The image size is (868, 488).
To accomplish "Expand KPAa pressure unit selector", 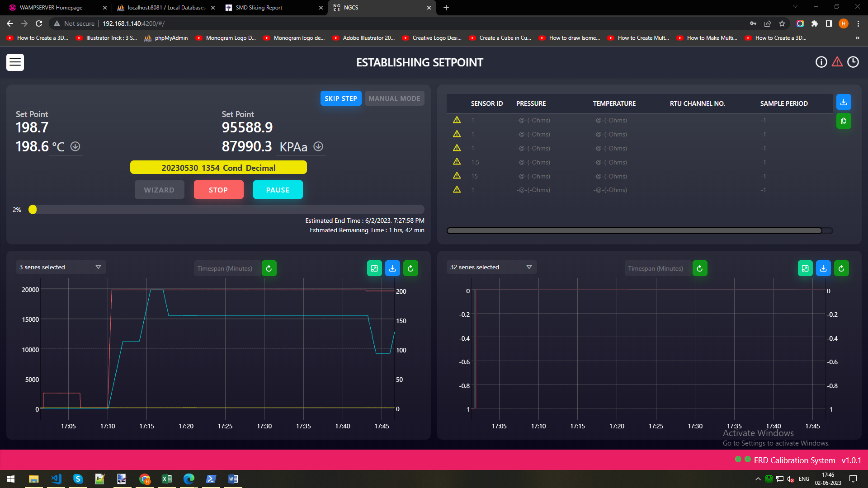I will pos(293,147).
